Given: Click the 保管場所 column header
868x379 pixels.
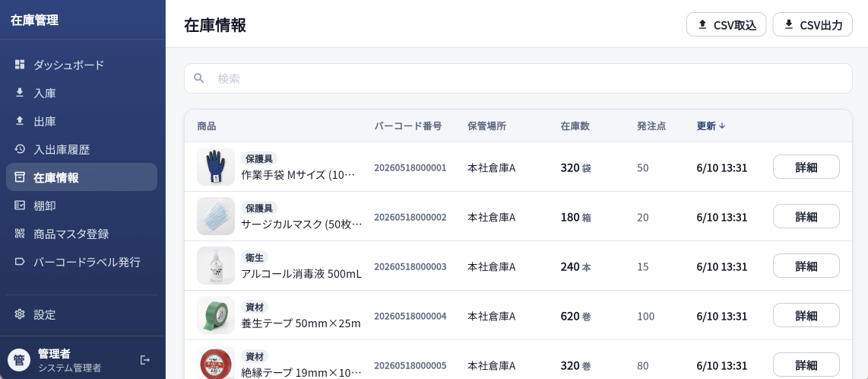Looking at the screenshot, I should pyautogui.click(x=486, y=126).
